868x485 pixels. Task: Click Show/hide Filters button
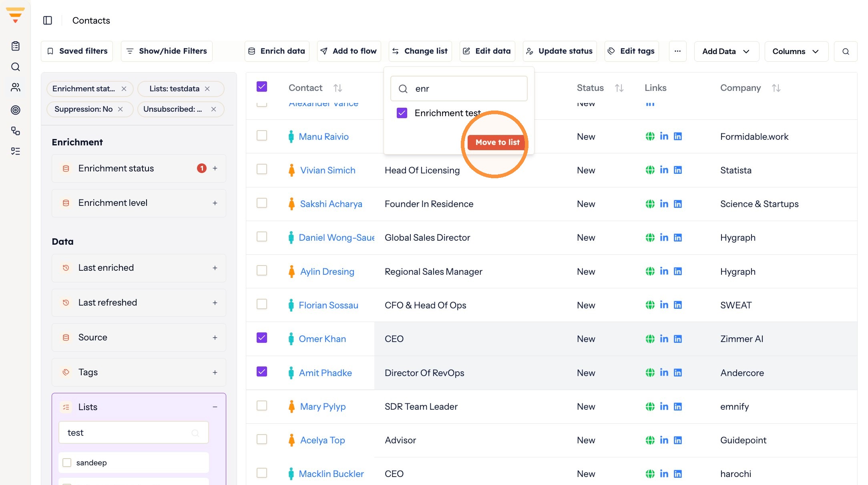[x=167, y=51]
